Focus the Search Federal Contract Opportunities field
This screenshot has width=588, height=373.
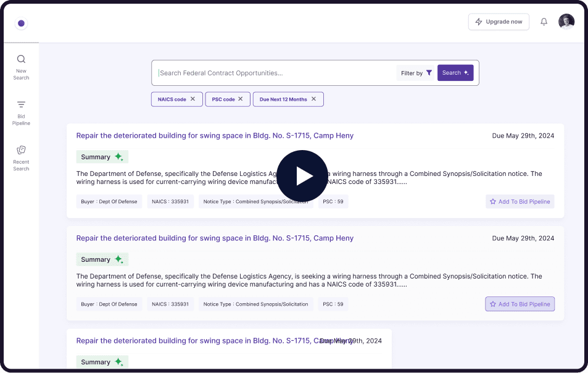pyautogui.click(x=275, y=73)
